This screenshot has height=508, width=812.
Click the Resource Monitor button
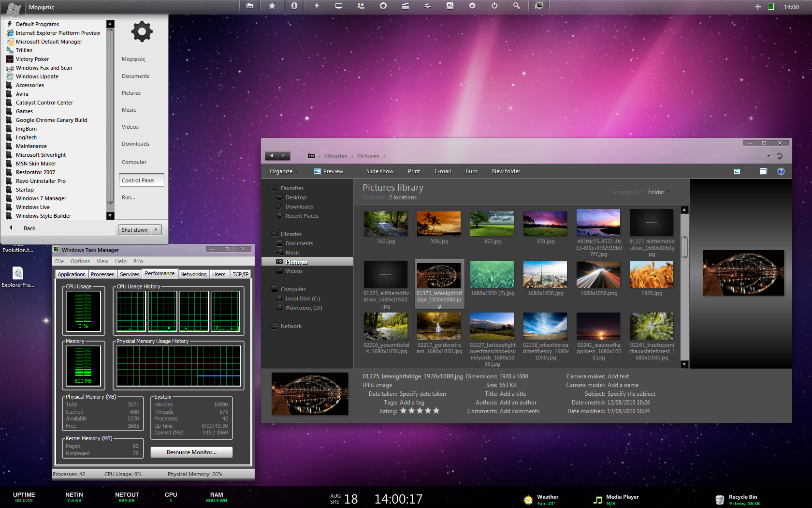191,452
